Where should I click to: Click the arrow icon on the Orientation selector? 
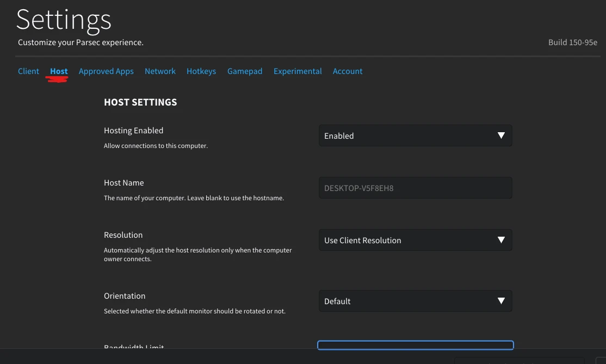click(502, 301)
